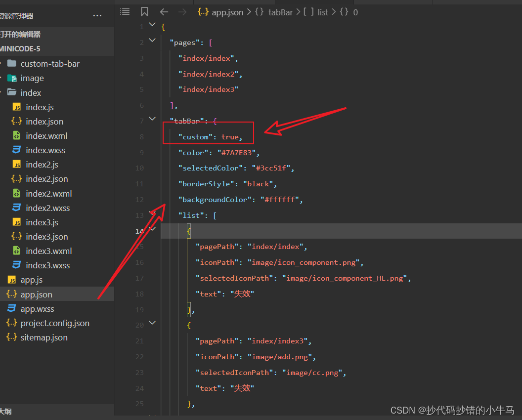The height and width of the screenshot is (420, 522).
Task: Open app.js file
Action: click(32, 280)
